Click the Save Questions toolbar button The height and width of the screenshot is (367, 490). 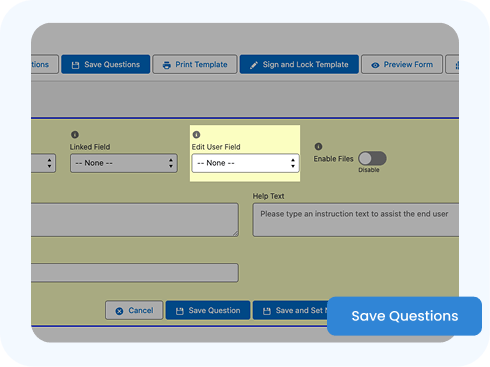106,64
